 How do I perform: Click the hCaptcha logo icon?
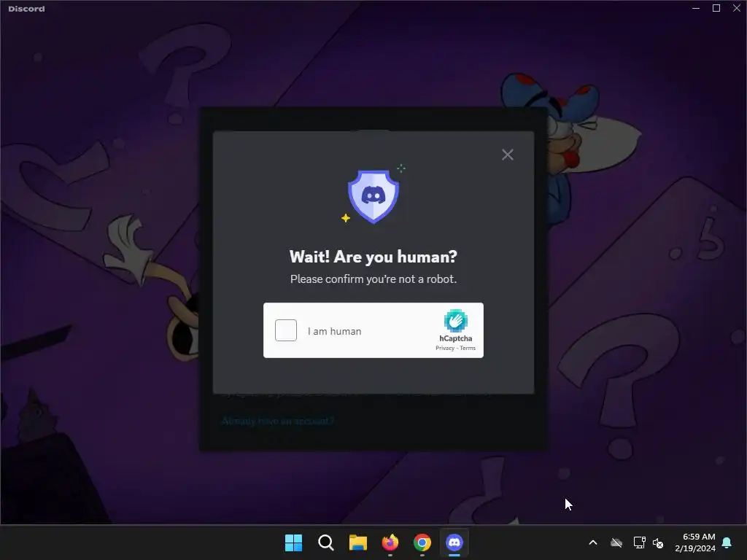point(455,321)
